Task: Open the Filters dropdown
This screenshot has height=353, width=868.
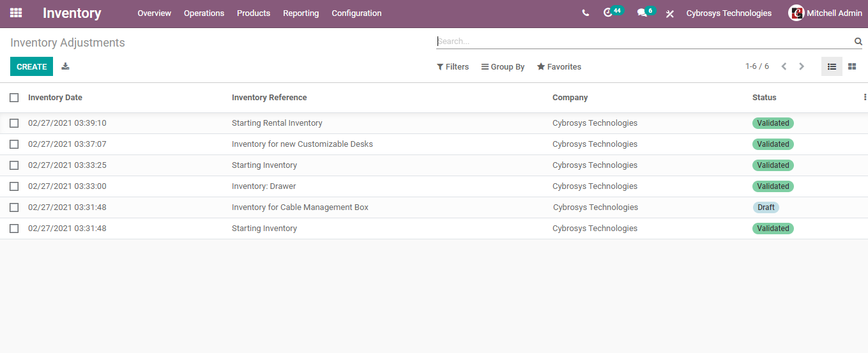Action: click(x=453, y=66)
